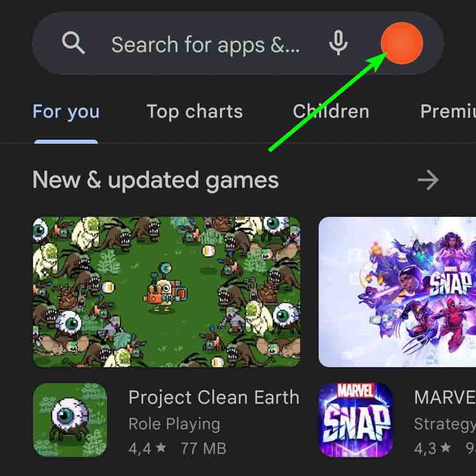The width and height of the screenshot is (476, 476).
Task: Tap the MARVEL SNAP game title
Action: [445, 397]
